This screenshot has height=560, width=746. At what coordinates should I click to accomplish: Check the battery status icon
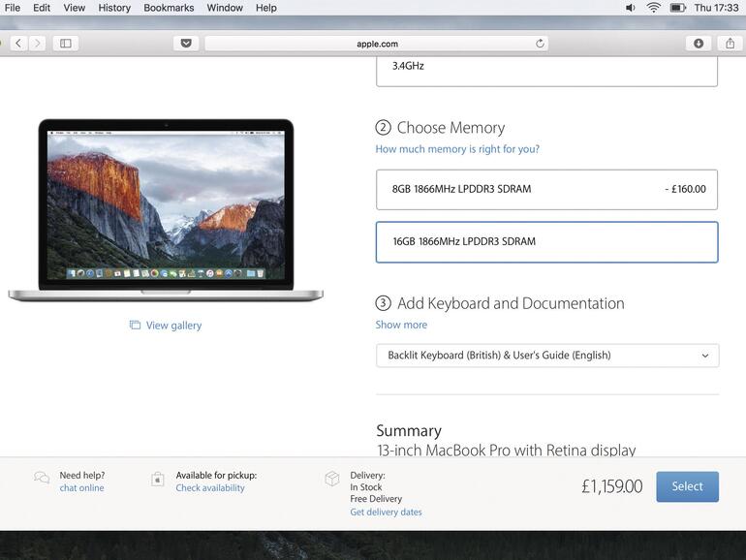pyautogui.click(x=677, y=8)
